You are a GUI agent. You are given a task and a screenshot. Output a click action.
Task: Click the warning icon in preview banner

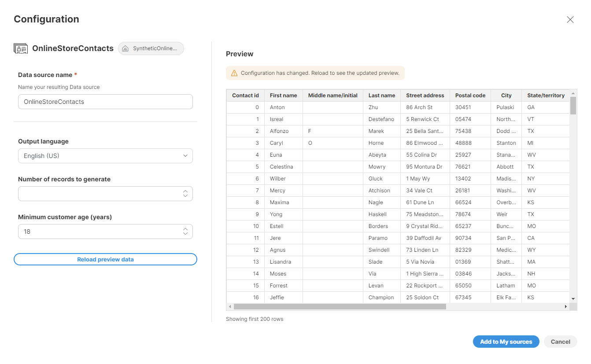tap(234, 73)
